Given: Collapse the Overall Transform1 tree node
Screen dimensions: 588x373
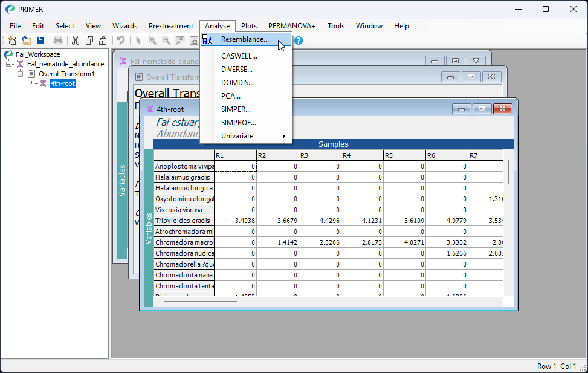Looking at the screenshot, I should (20, 74).
